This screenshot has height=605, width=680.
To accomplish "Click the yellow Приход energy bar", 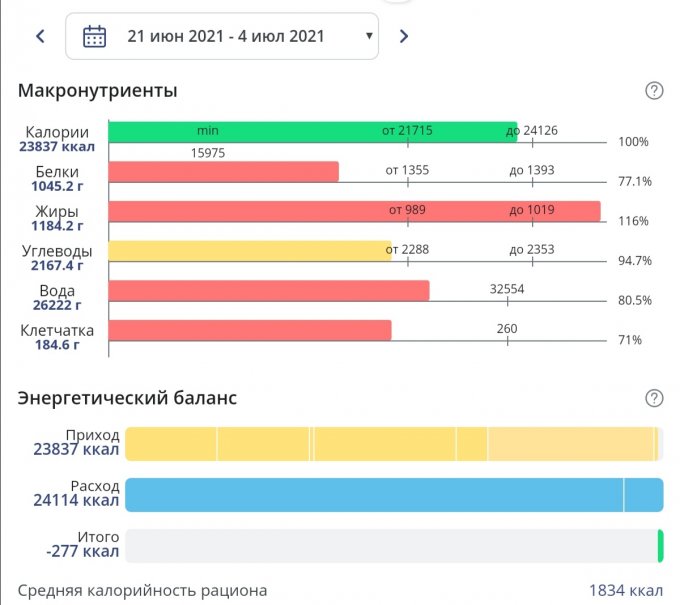I will (x=392, y=443).
